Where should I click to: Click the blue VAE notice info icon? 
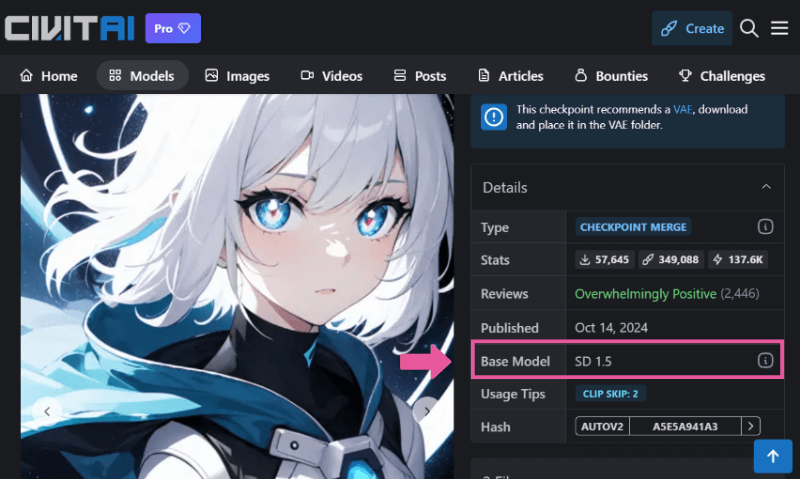[x=494, y=117]
